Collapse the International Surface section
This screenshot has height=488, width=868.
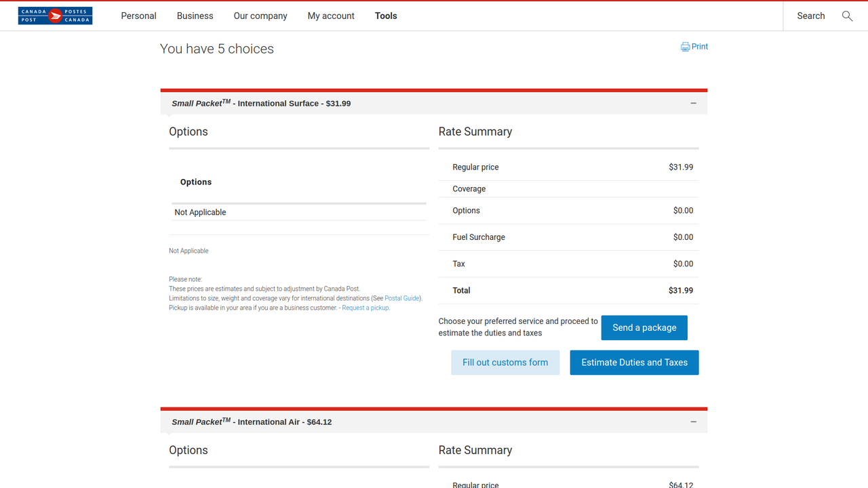(x=693, y=103)
